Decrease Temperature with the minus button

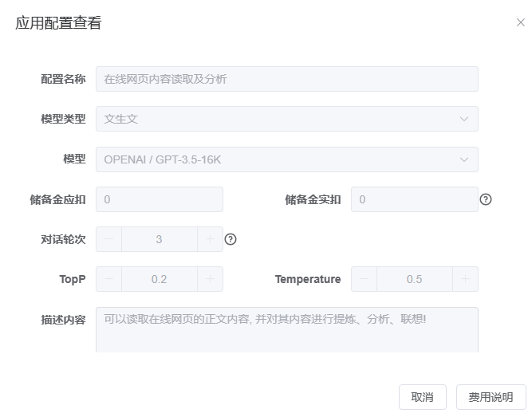tap(364, 279)
